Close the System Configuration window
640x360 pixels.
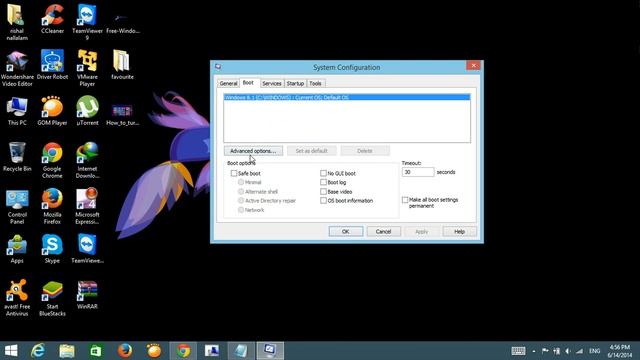pos(473,65)
